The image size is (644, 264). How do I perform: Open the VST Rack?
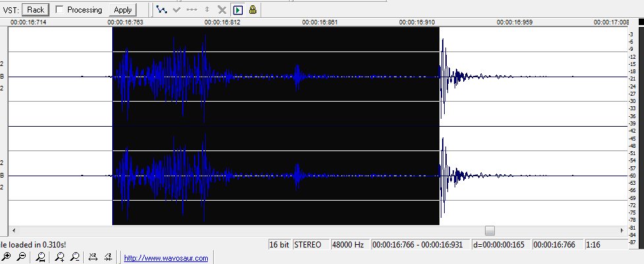click(36, 10)
